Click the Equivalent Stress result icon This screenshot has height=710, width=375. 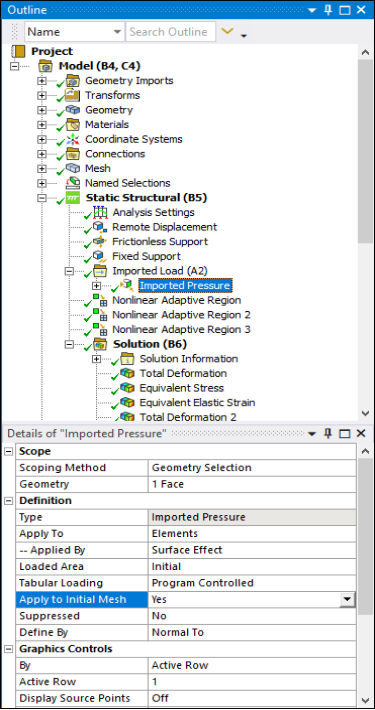coord(127,388)
